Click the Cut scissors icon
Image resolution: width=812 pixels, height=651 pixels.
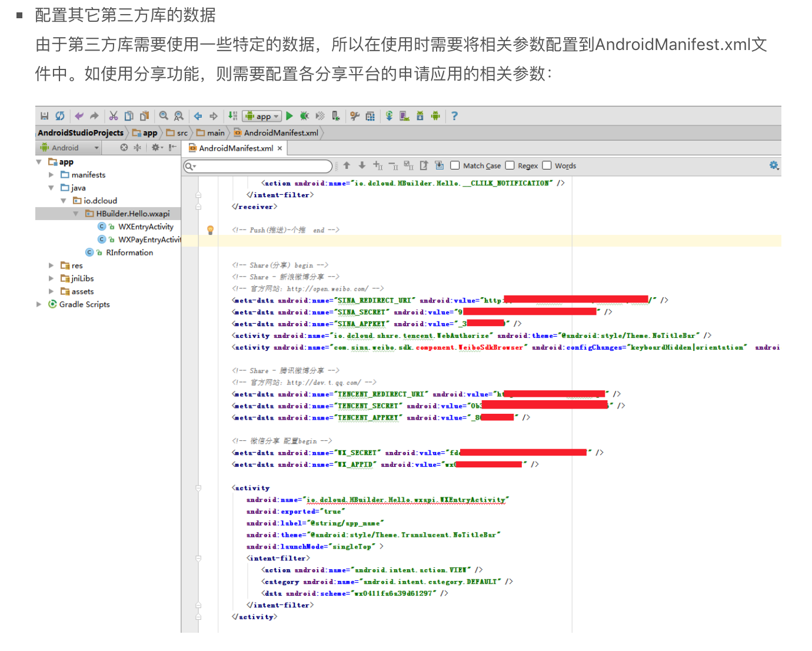click(x=114, y=116)
